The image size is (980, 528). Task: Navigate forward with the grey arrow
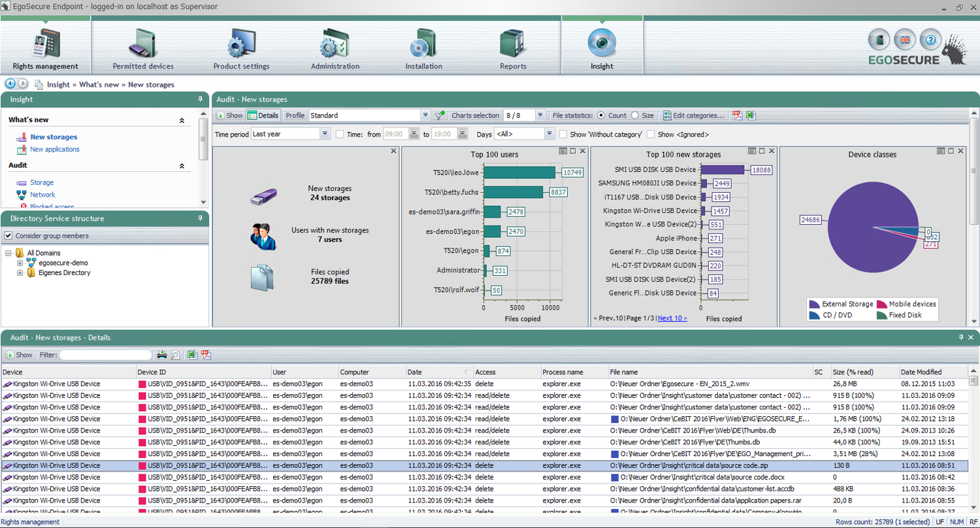click(23, 84)
